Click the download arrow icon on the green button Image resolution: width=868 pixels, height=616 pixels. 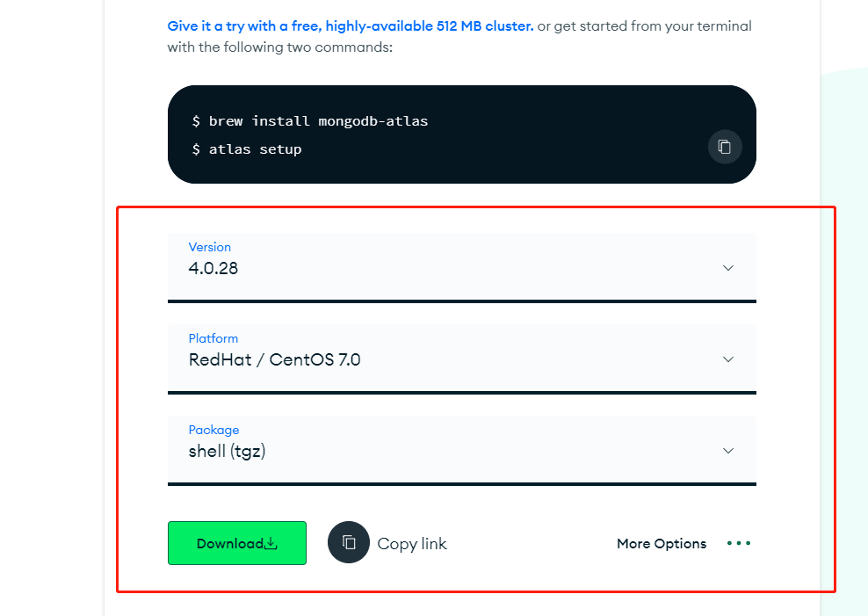click(x=271, y=544)
